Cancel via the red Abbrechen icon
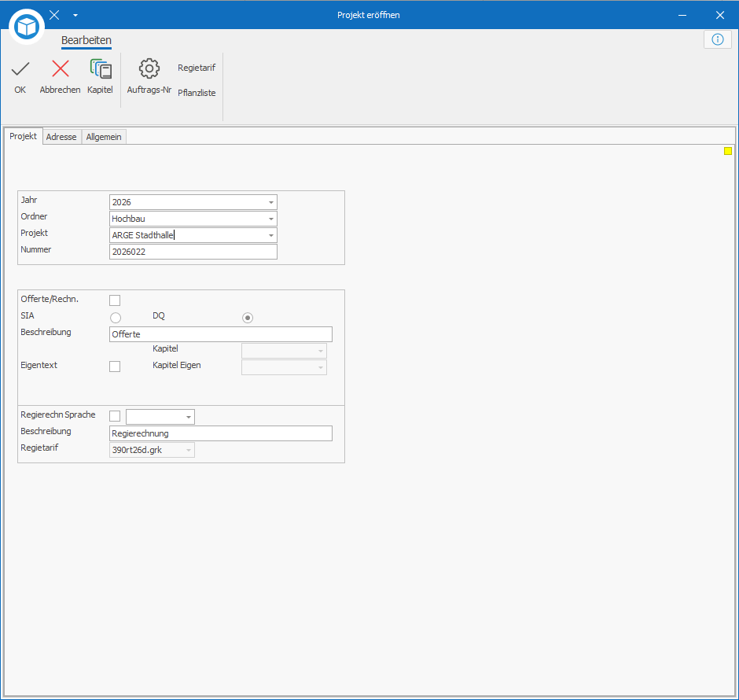739x700 pixels. pos(61,69)
